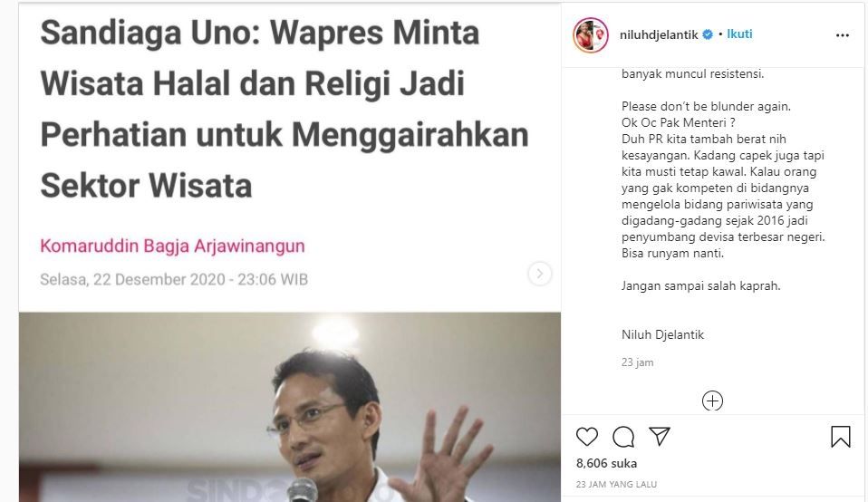Screen dimensions: 868x502
Task: Save post using bookmark icon
Action: click(840, 437)
